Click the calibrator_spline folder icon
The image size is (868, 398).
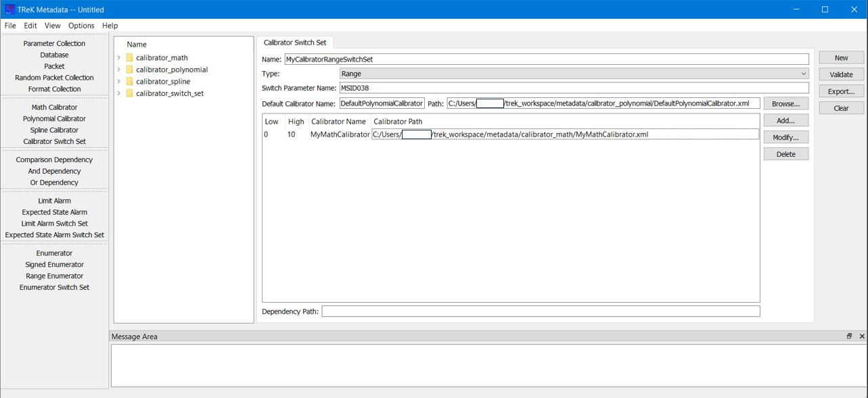(129, 82)
